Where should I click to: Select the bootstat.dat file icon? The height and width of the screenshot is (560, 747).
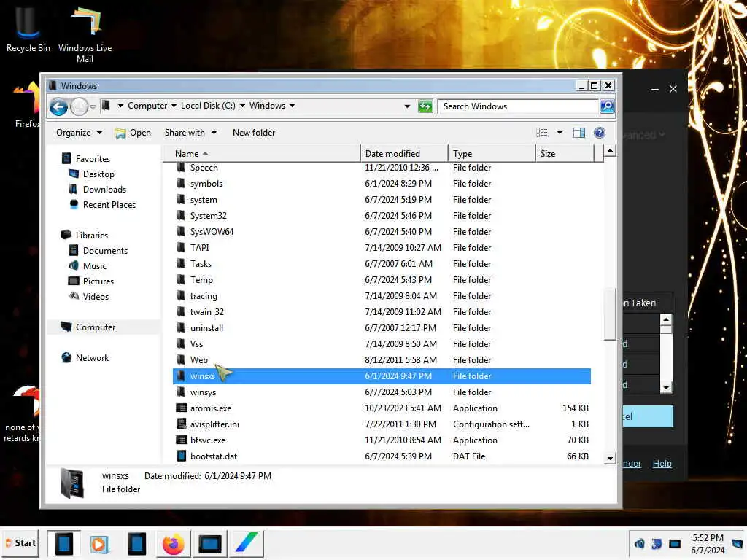pyautogui.click(x=181, y=456)
